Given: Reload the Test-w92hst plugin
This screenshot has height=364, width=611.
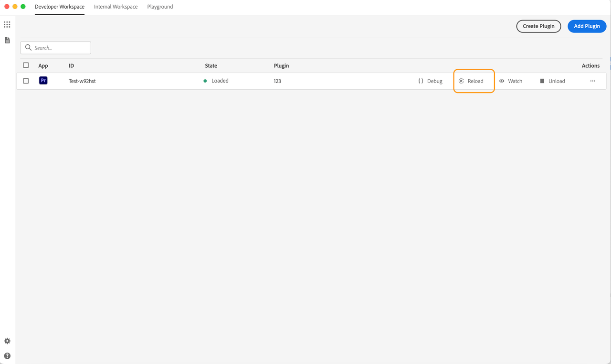Looking at the screenshot, I should point(471,81).
